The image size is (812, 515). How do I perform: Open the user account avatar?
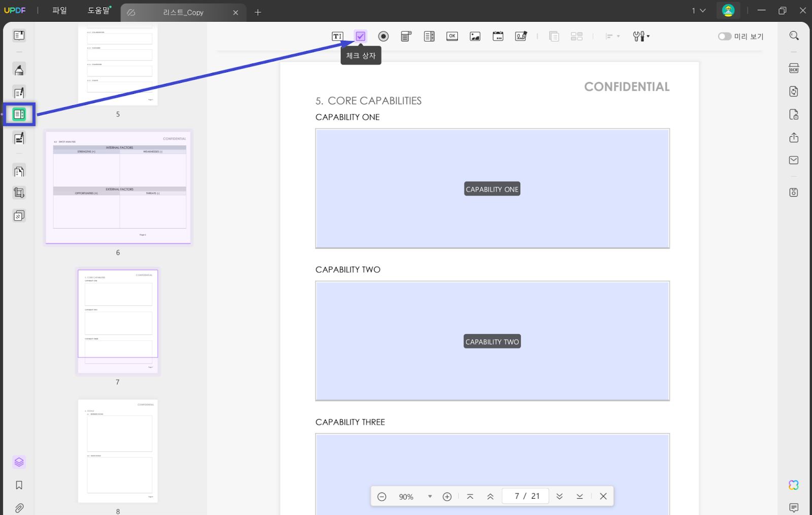[728, 11]
